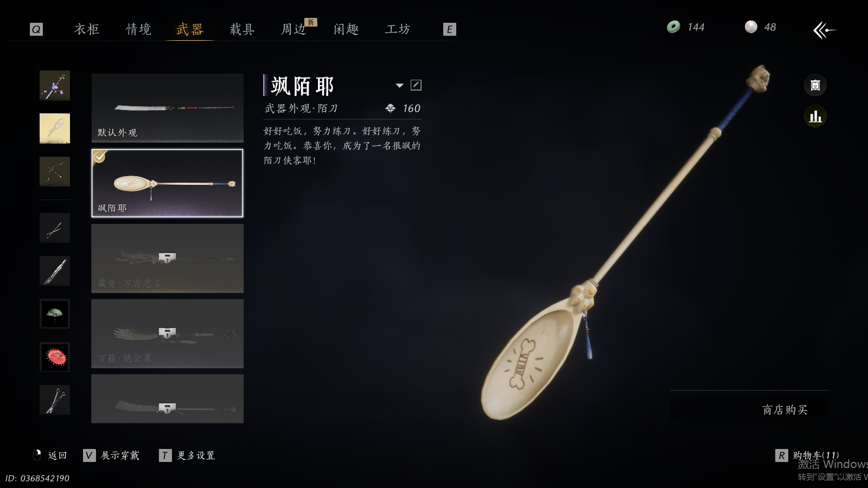The height and width of the screenshot is (488, 868).
Task: Select the green umbrella weapon icon
Action: click(x=55, y=314)
